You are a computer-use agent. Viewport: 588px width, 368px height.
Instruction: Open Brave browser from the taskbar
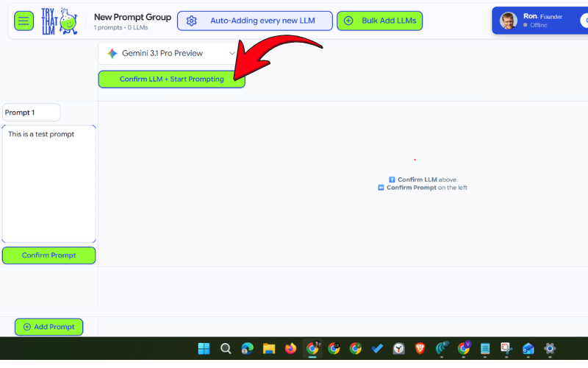(x=420, y=349)
